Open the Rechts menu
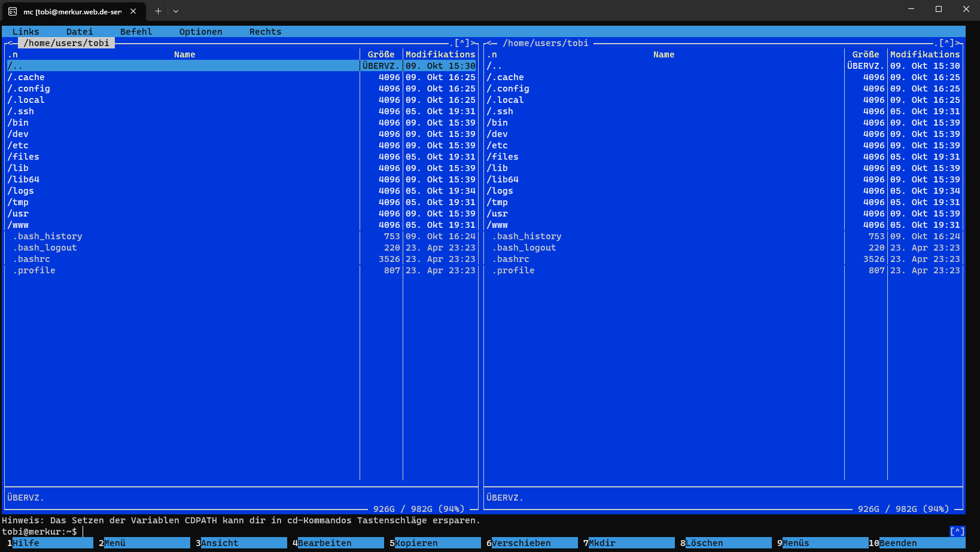The width and height of the screenshot is (980, 552). coord(265,32)
